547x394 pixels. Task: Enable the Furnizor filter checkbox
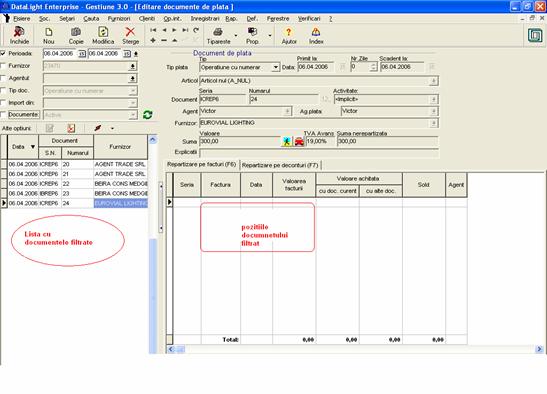[3, 66]
